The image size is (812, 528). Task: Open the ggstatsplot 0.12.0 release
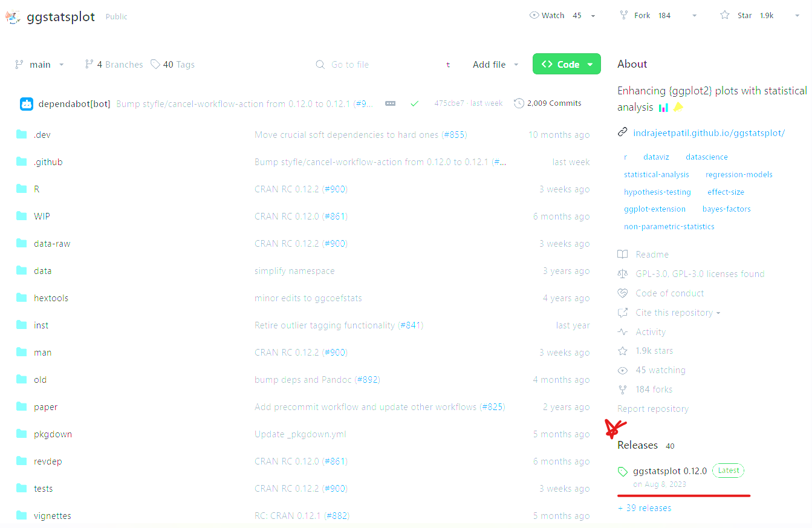point(670,471)
